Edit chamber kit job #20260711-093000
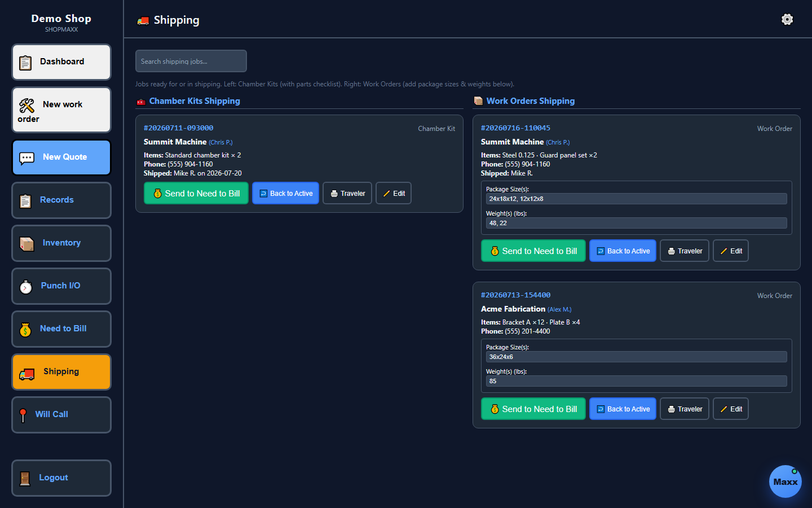This screenshot has width=812, height=508. click(394, 193)
